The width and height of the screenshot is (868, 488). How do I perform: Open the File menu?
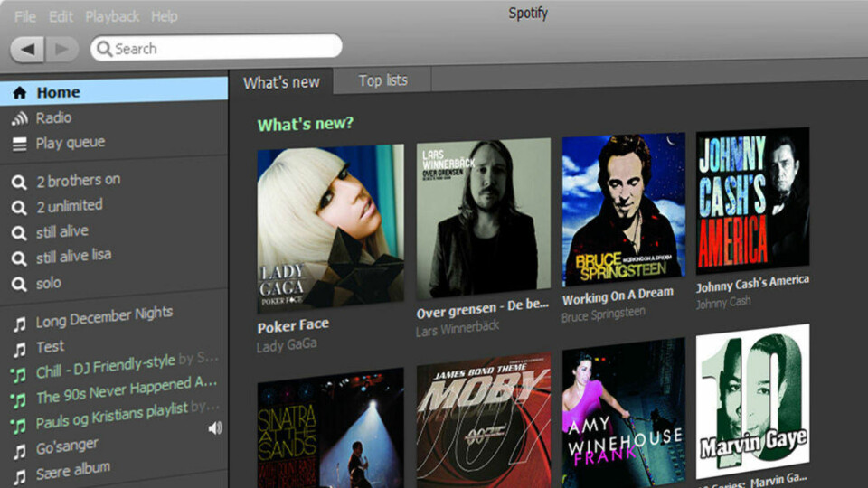pyautogui.click(x=25, y=16)
